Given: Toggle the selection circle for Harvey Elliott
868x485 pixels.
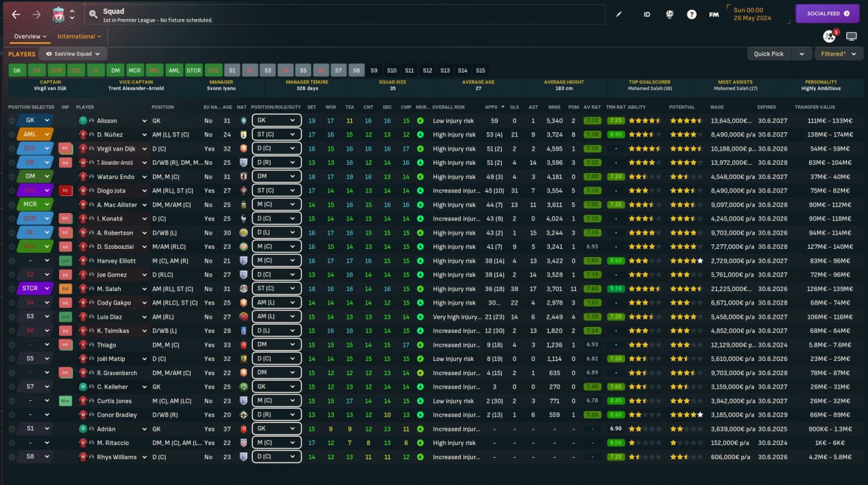Looking at the screenshot, I should 12,260.
